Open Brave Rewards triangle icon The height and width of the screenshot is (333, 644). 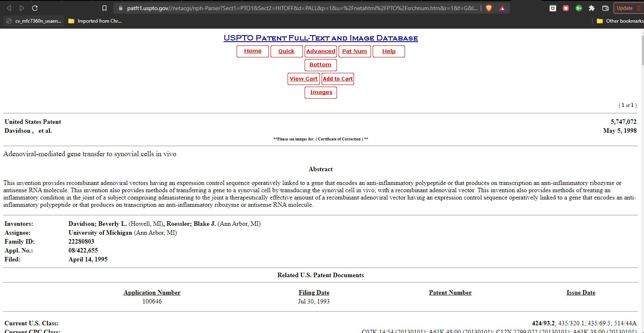pos(502,8)
